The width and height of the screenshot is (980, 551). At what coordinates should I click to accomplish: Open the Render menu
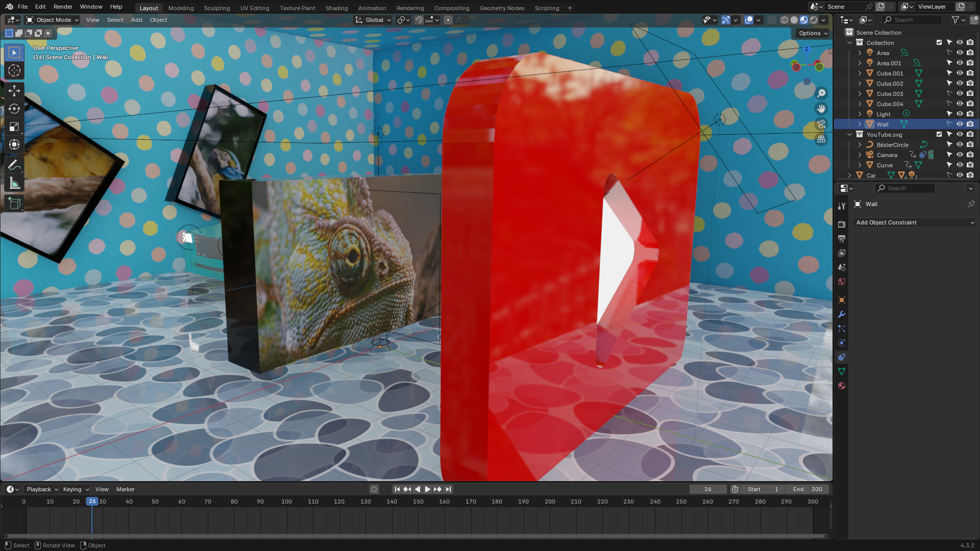(63, 7)
